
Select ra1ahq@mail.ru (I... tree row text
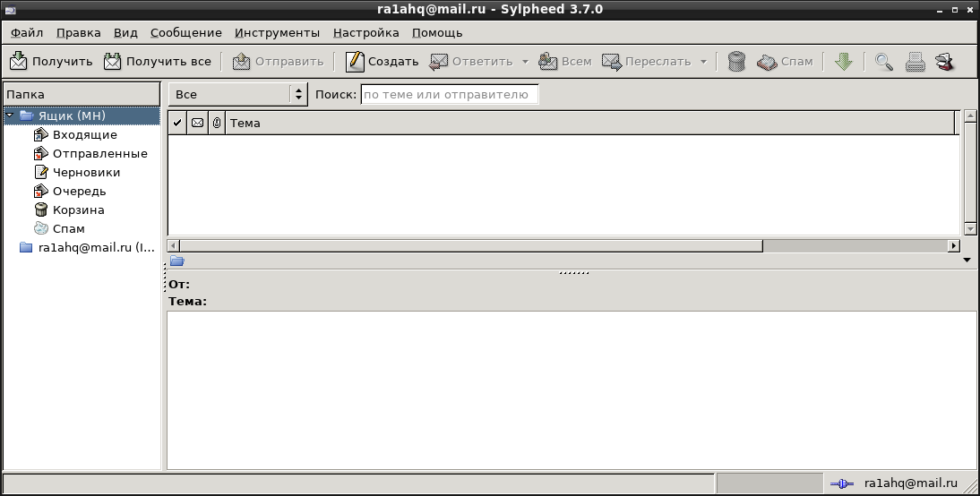96,247
